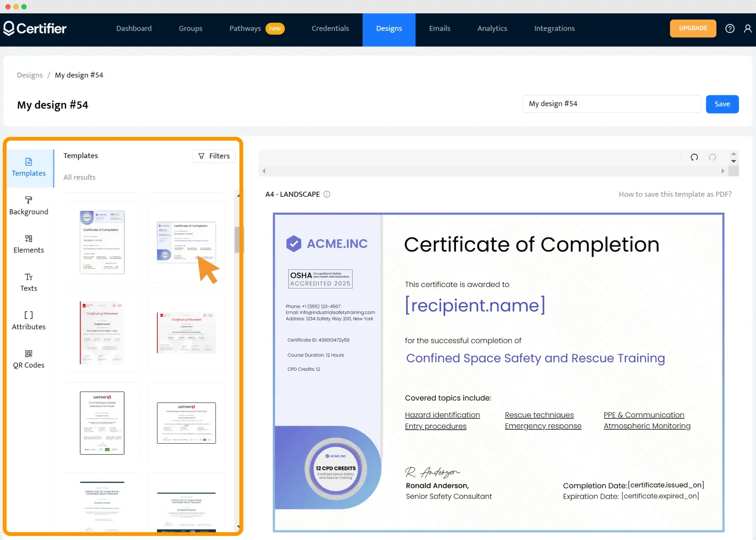The image size is (756, 540).
Task: Select the portrait Confined Space Training template
Action: (102, 507)
